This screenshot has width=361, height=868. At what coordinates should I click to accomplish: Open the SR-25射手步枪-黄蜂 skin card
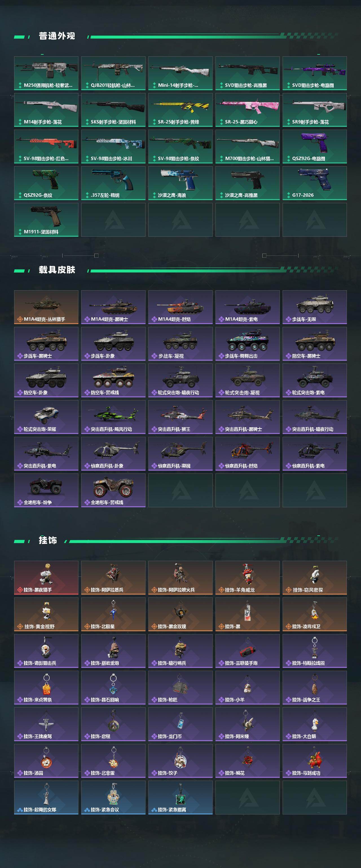180,110
